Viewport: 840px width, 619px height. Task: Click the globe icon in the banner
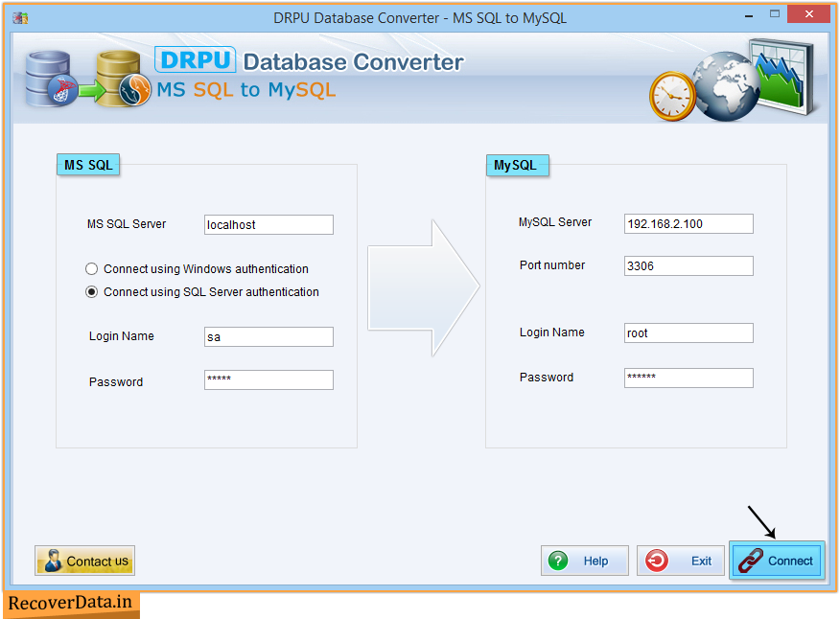pos(726,85)
